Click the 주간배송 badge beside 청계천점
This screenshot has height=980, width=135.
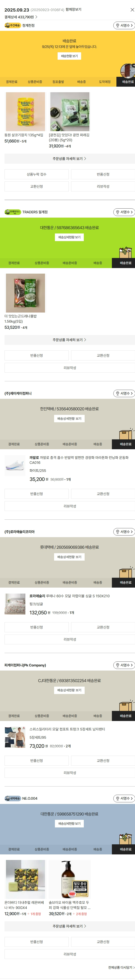[x=13, y=26]
